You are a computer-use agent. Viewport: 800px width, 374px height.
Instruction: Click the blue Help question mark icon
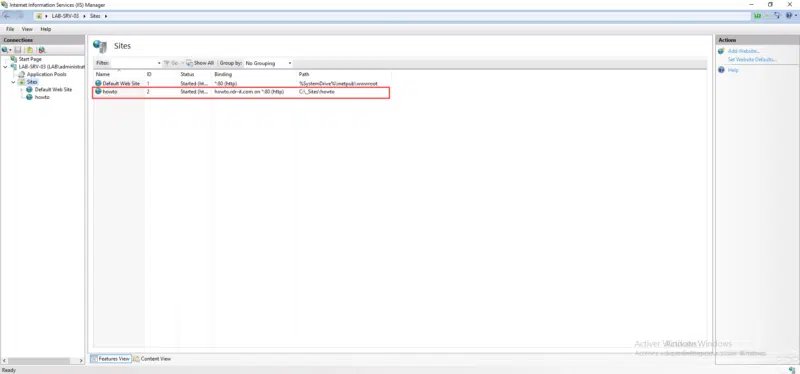[721, 70]
